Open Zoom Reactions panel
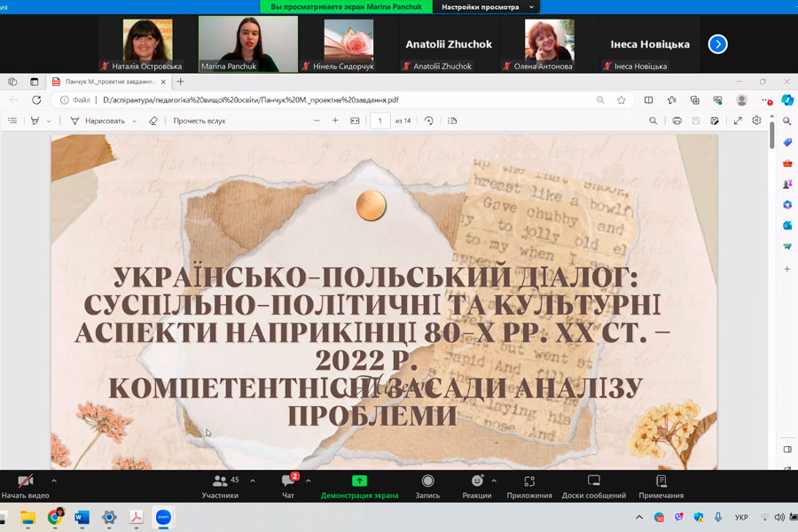 (477, 486)
